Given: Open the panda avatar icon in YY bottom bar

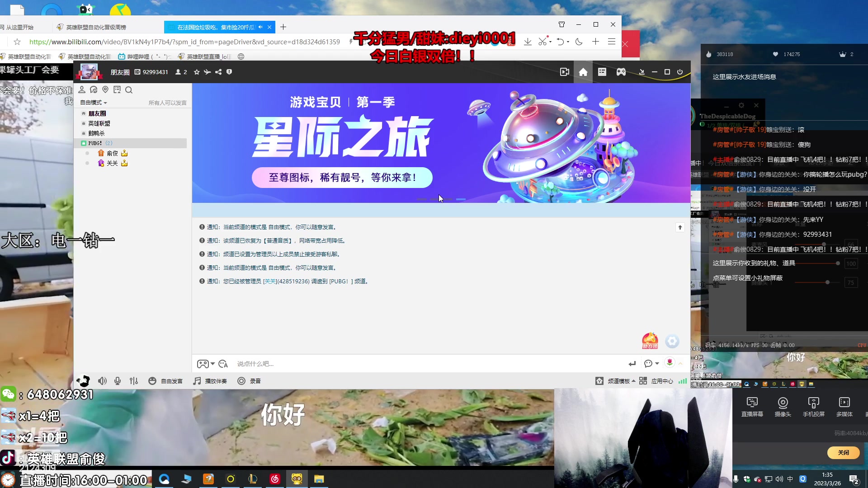Looking at the screenshot, I should pos(83,381).
